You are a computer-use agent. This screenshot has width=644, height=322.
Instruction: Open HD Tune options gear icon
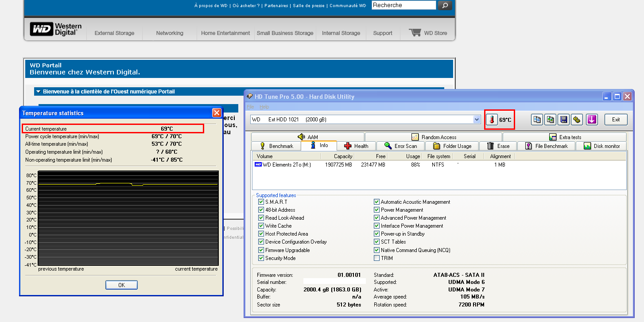tap(576, 120)
